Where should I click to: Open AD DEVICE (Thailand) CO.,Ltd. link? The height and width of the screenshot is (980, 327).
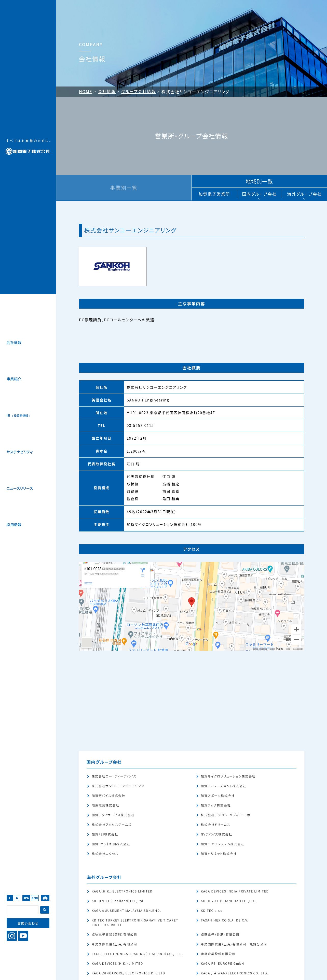coord(118,901)
